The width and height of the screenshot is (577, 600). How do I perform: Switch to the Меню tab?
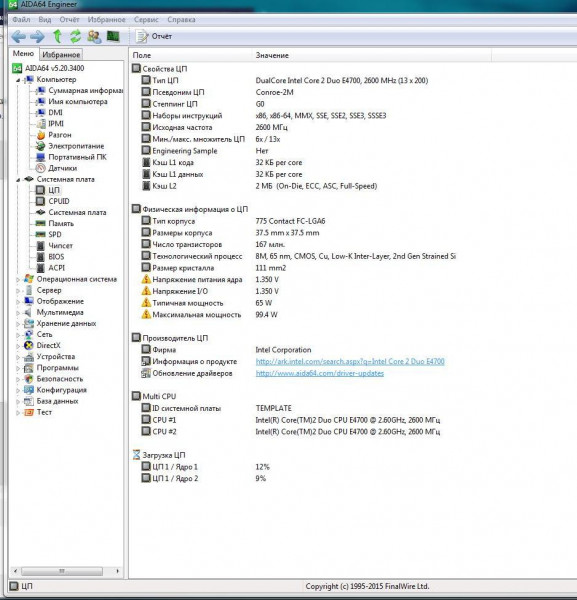click(23, 54)
